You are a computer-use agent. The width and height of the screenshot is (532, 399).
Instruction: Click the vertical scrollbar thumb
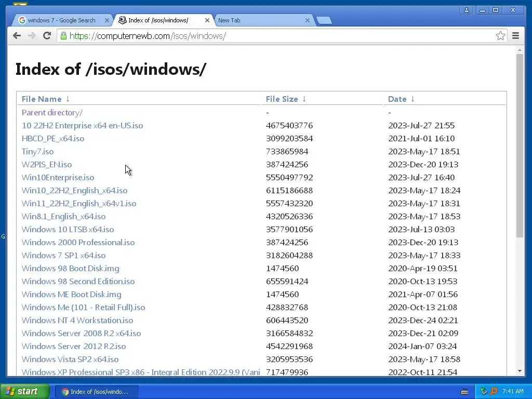(x=520, y=146)
